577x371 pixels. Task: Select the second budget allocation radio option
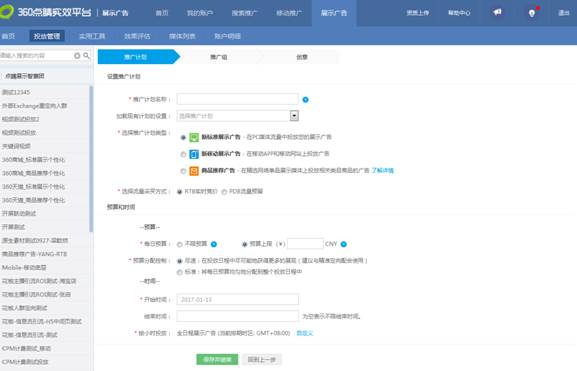tap(180, 272)
